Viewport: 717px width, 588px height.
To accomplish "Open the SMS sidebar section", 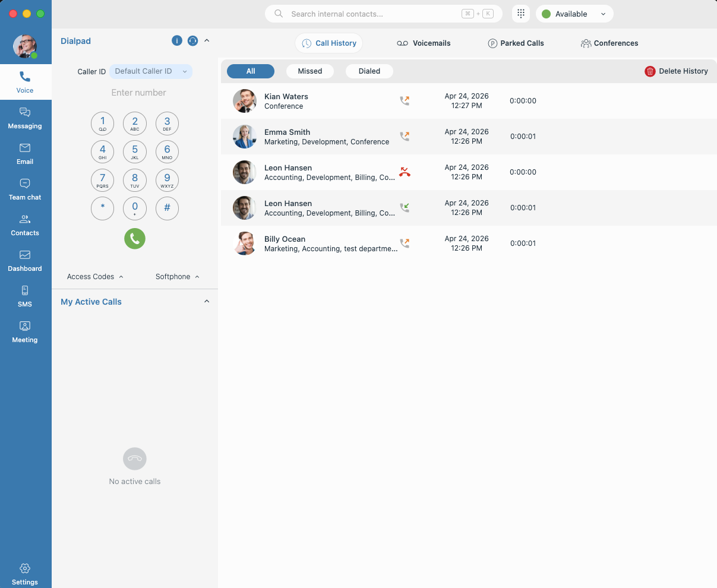I will pos(25,296).
